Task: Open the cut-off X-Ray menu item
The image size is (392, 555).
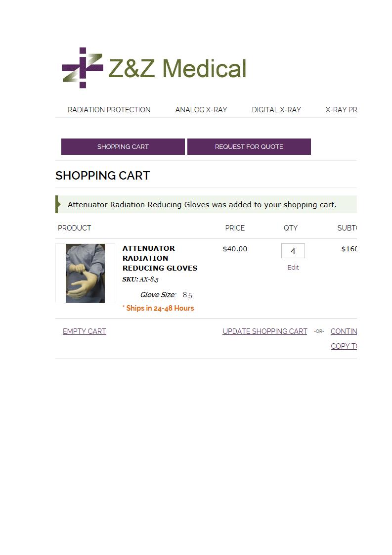Action: click(x=341, y=110)
